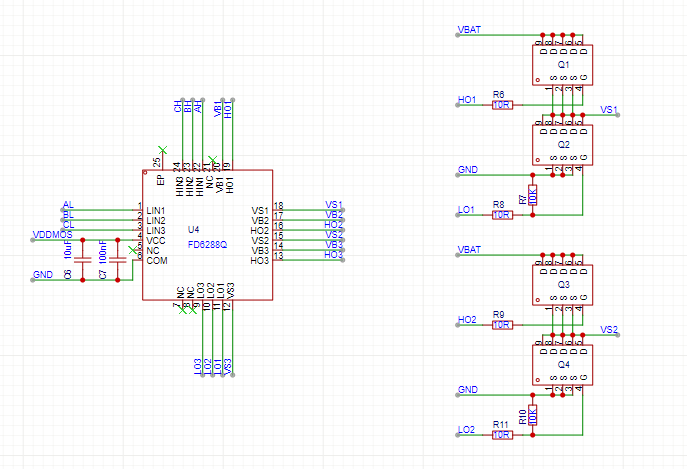Click resistor R11 on the LO2 line
687x469 pixels.
[x=502, y=435]
